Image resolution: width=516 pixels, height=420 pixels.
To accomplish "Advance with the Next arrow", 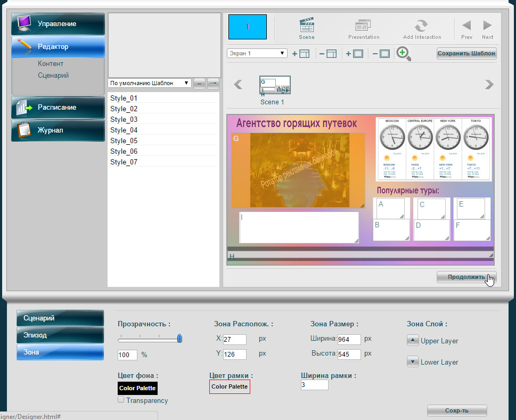I will 487,25.
